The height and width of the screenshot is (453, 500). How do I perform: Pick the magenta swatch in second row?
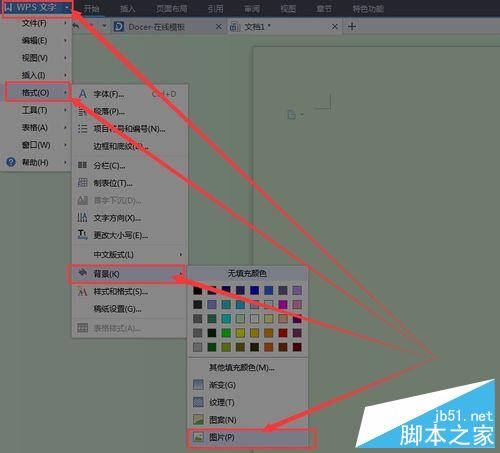tap(283, 304)
